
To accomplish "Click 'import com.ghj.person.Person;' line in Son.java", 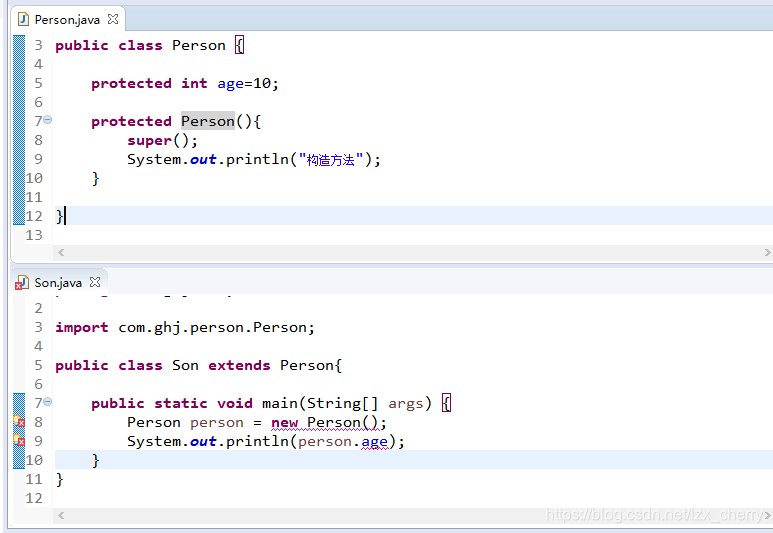I will tap(185, 327).
